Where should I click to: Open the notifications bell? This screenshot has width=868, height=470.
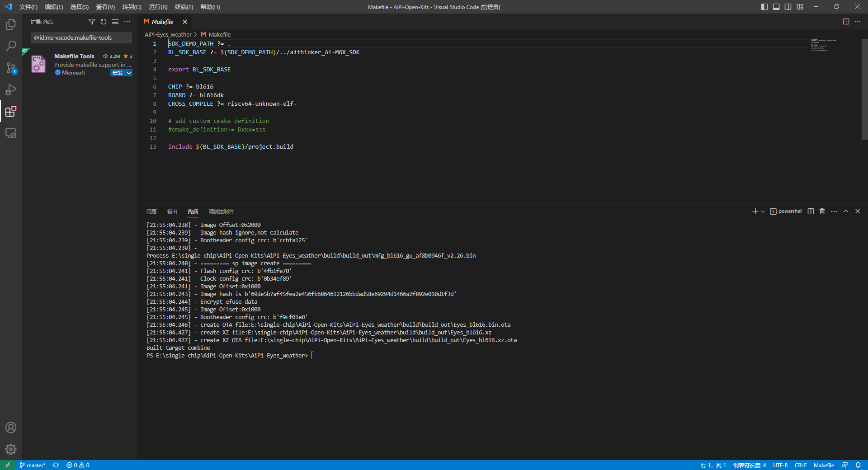[x=858, y=465]
